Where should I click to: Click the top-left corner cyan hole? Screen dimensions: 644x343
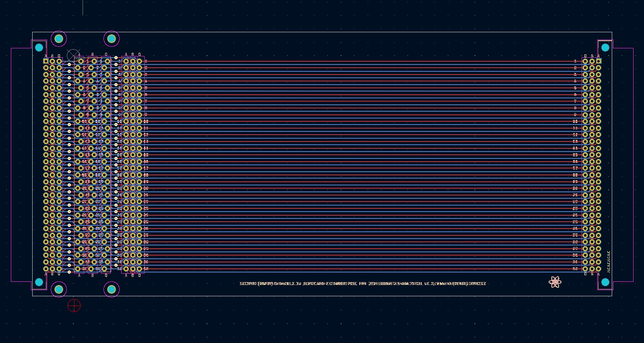point(39,48)
